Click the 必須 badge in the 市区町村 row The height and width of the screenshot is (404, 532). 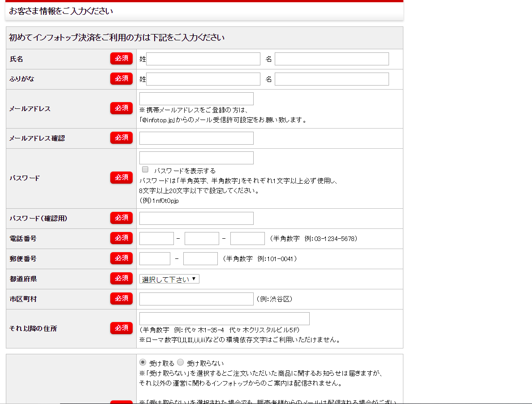pos(121,298)
